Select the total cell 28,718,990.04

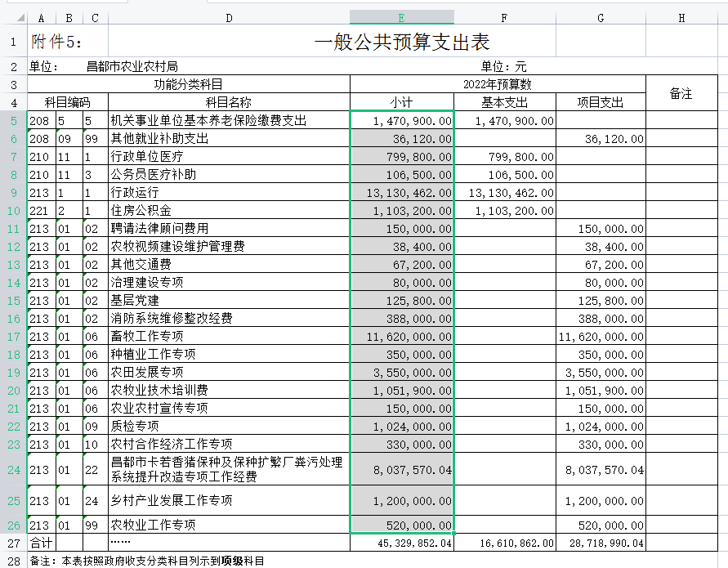point(601,543)
